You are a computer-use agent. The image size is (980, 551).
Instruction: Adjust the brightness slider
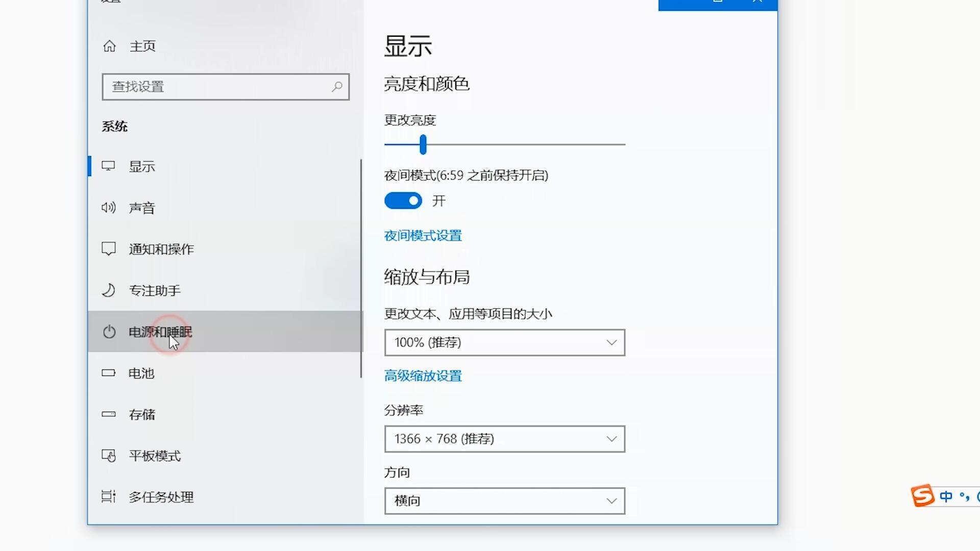423,144
